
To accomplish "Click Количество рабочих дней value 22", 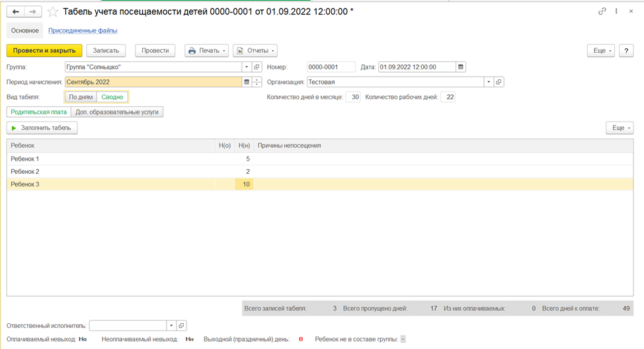I will (x=448, y=97).
